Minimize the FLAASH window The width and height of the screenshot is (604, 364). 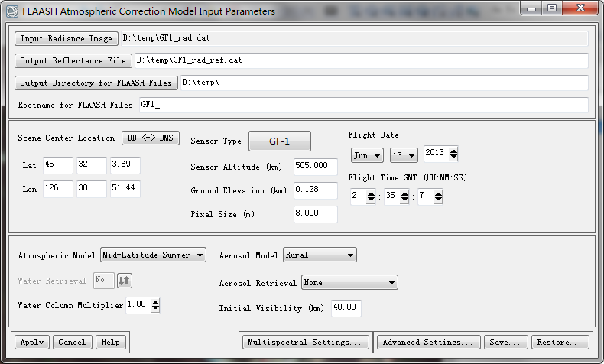pyautogui.click(x=531, y=8)
